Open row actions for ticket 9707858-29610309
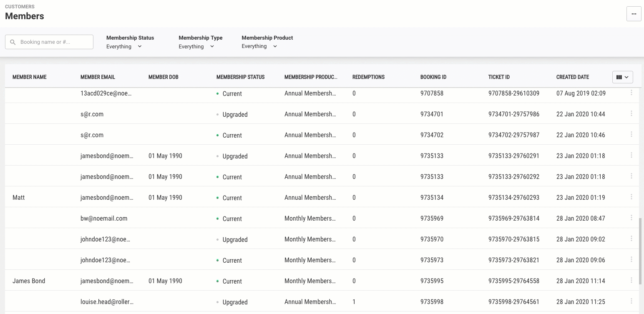 click(631, 93)
